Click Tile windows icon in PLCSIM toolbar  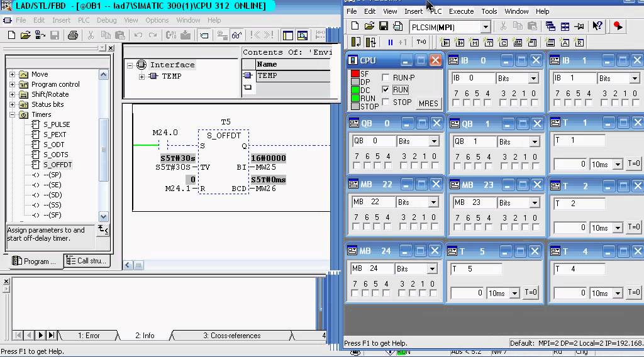tap(565, 26)
